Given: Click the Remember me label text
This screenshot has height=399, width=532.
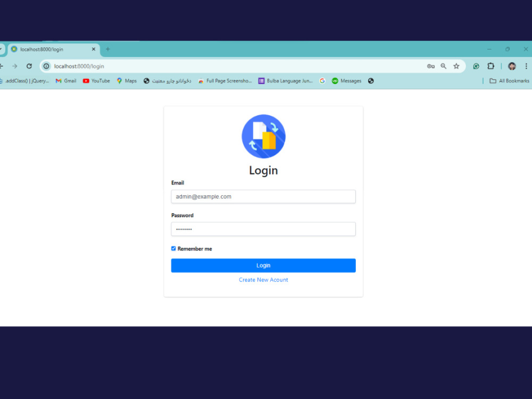Looking at the screenshot, I should [195, 248].
